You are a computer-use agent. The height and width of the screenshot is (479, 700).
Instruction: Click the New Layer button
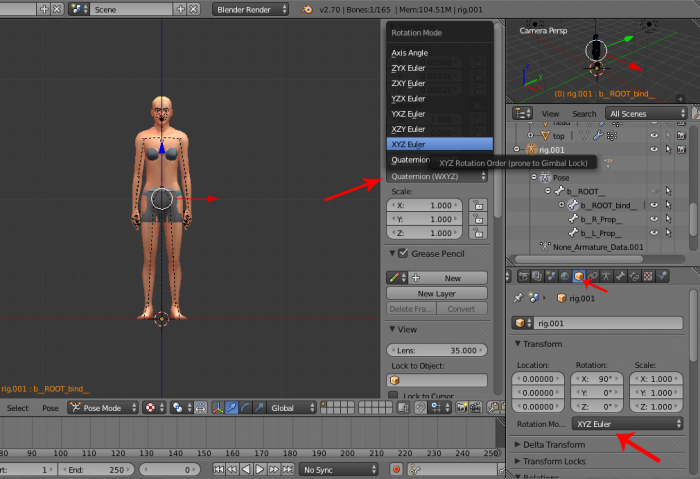pos(437,293)
